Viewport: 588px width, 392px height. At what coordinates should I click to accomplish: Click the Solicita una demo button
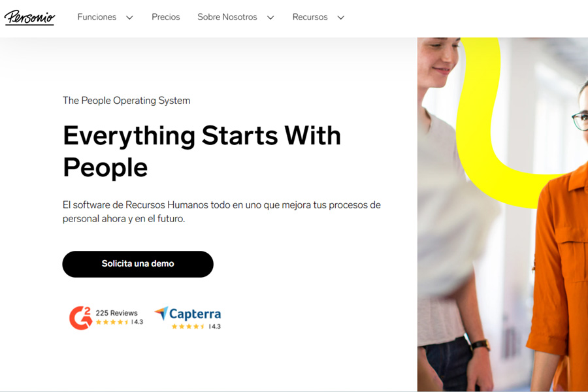click(x=138, y=264)
